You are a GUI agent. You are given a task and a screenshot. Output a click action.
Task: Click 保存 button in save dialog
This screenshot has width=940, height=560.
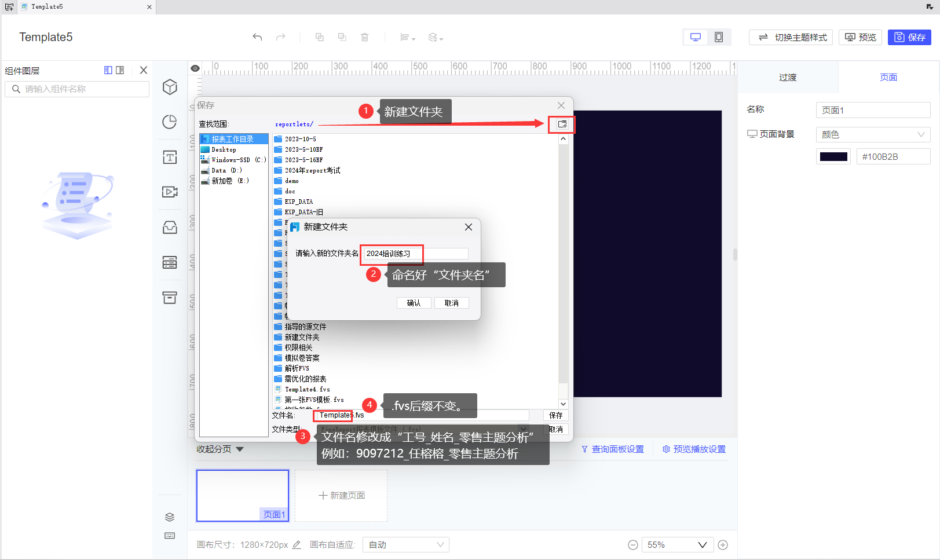pyautogui.click(x=555, y=415)
